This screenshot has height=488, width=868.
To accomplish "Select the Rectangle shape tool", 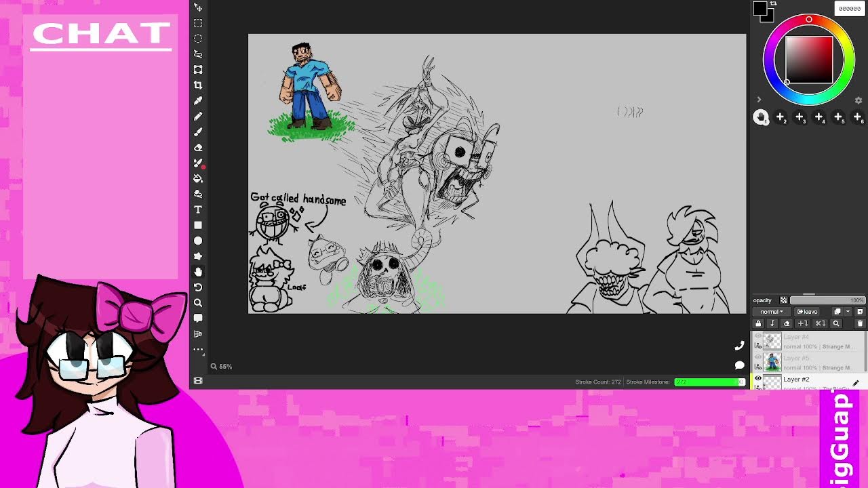I will click(198, 225).
